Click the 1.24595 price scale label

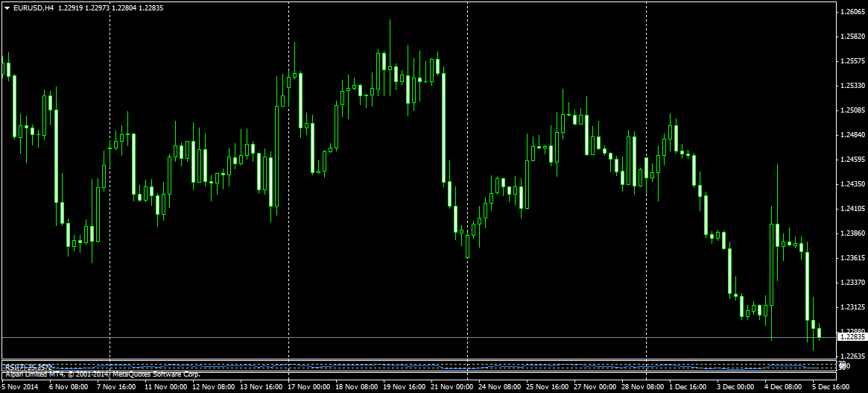coord(852,160)
